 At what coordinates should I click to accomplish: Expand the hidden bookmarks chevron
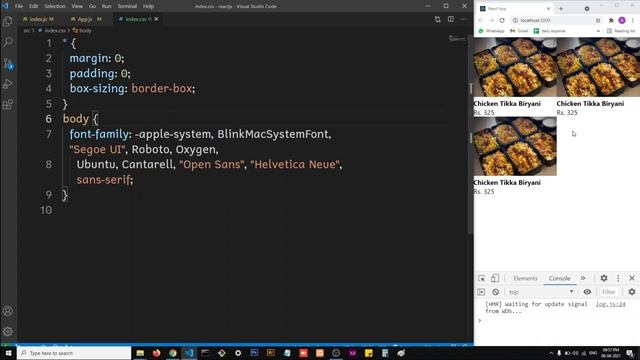click(598, 31)
